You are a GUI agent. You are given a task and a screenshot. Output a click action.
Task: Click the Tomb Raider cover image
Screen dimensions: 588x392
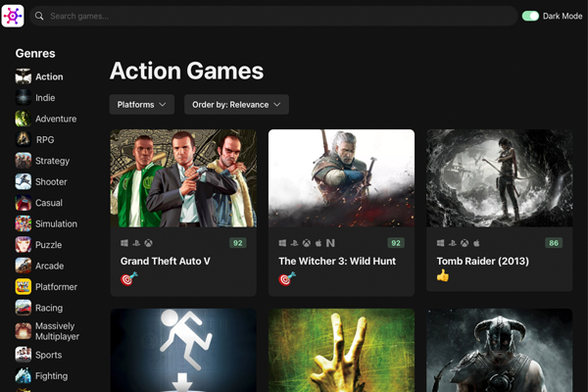[x=500, y=178]
